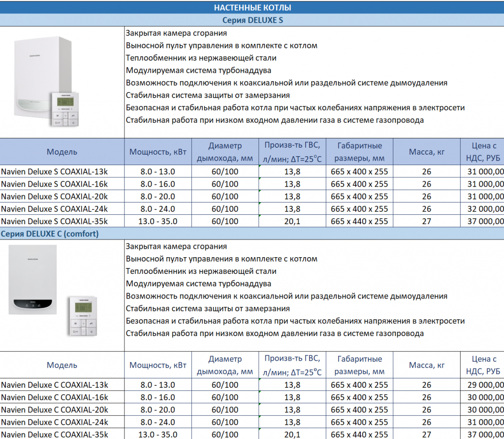Click 'Стабильная система защиты от замерзания' in Deluxe C section
Screen dimensions: 504x439
(x=208, y=308)
